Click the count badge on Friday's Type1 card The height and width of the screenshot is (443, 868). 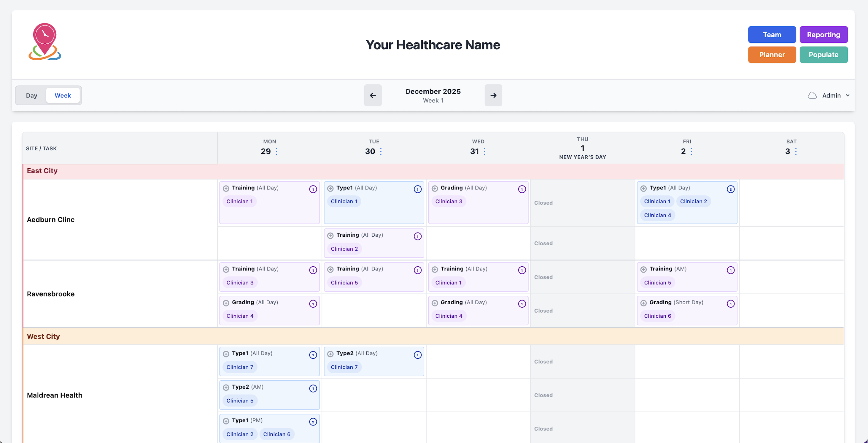point(731,189)
